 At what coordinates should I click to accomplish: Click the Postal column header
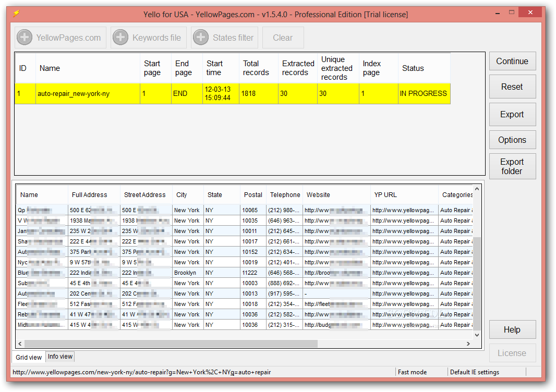click(253, 195)
